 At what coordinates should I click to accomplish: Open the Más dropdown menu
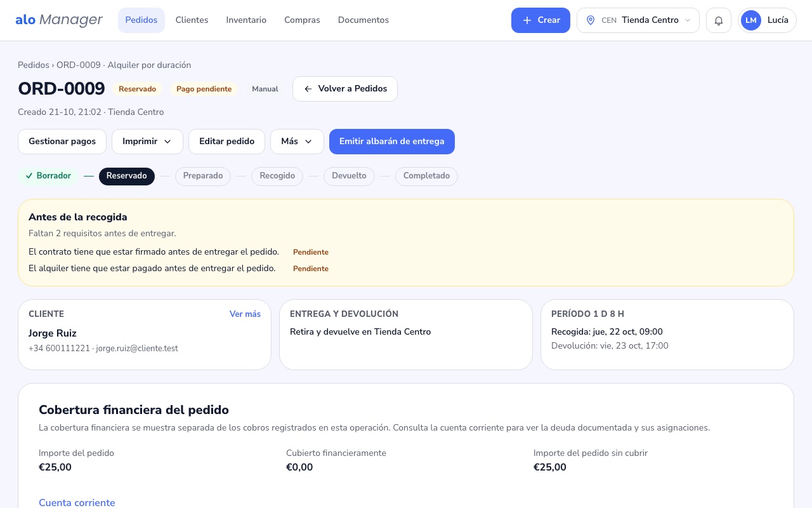pyautogui.click(x=297, y=142)
